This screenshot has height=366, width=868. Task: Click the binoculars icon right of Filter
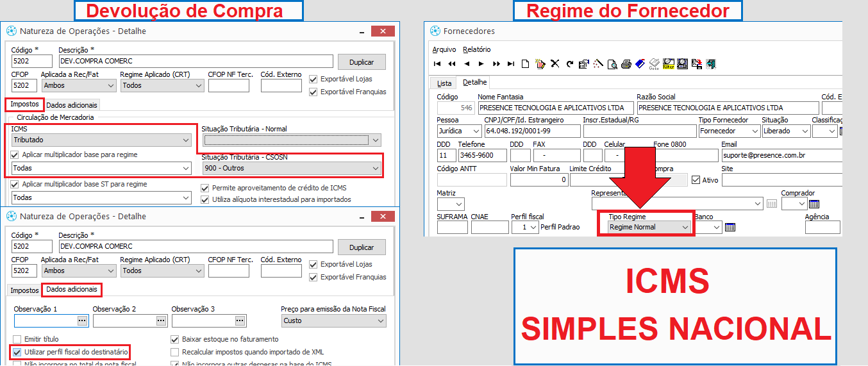pyautogui.click(x=683, y=63)
